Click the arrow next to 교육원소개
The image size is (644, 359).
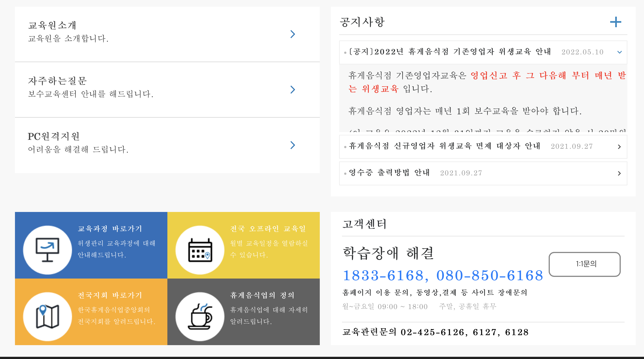coord(293,34)
